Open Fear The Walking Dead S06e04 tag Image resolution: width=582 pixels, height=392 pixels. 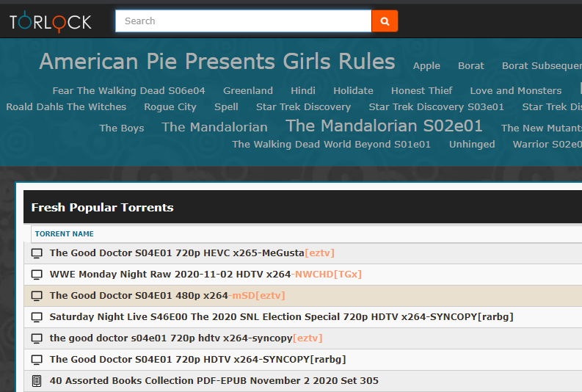128,90
